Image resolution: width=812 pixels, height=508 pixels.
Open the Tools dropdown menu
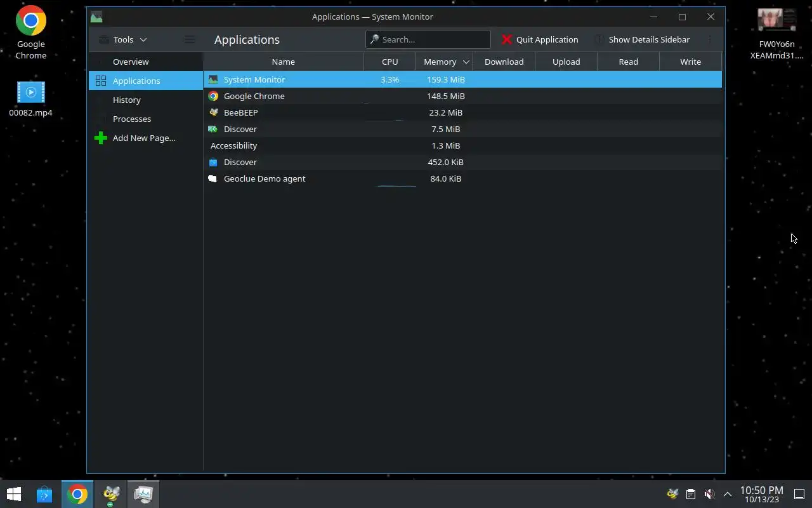(123, 39)
